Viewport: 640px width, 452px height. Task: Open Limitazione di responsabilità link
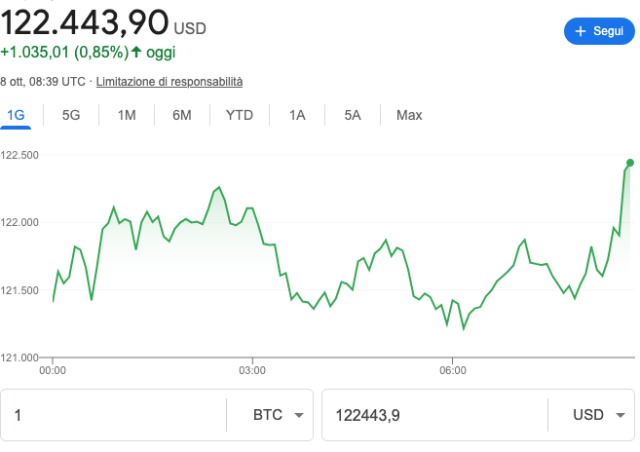click(169, 81)
